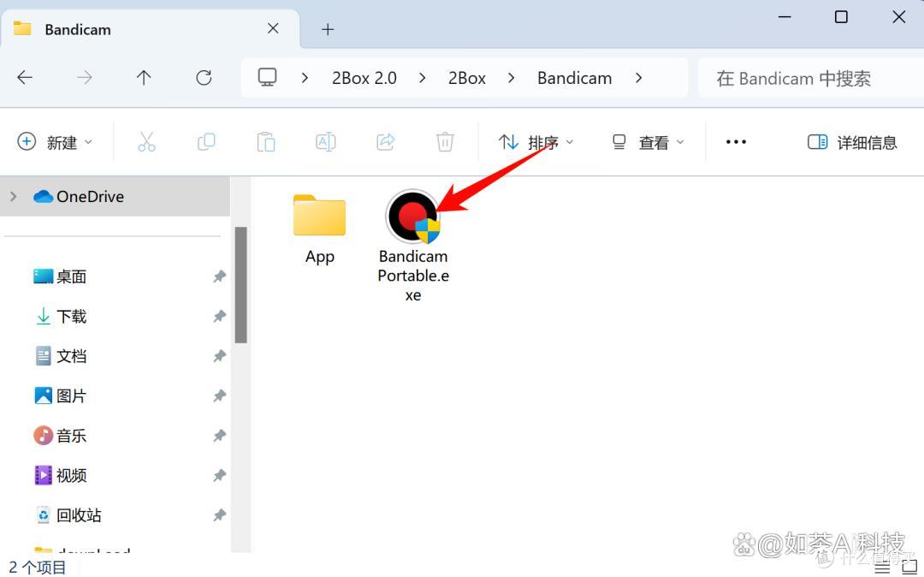This screenshot has height=577, width=924.
Task: Open 视频 Videos in sidebar
Action: tap(71, 475)
